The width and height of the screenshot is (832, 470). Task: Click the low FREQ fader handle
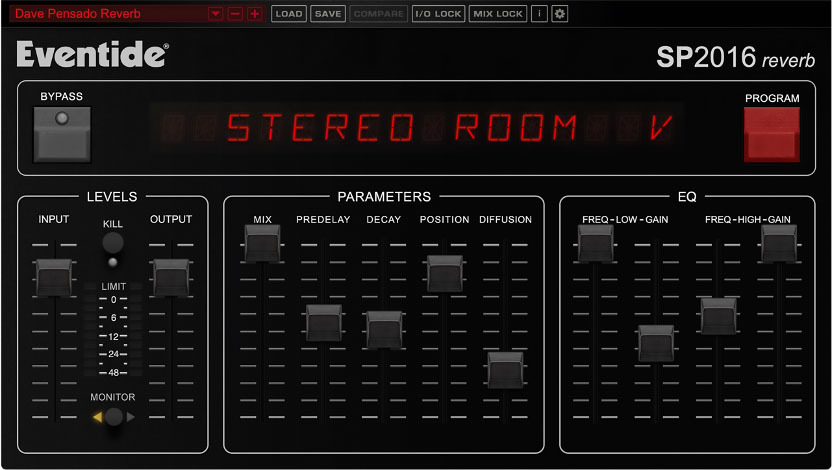coord(595,243)
